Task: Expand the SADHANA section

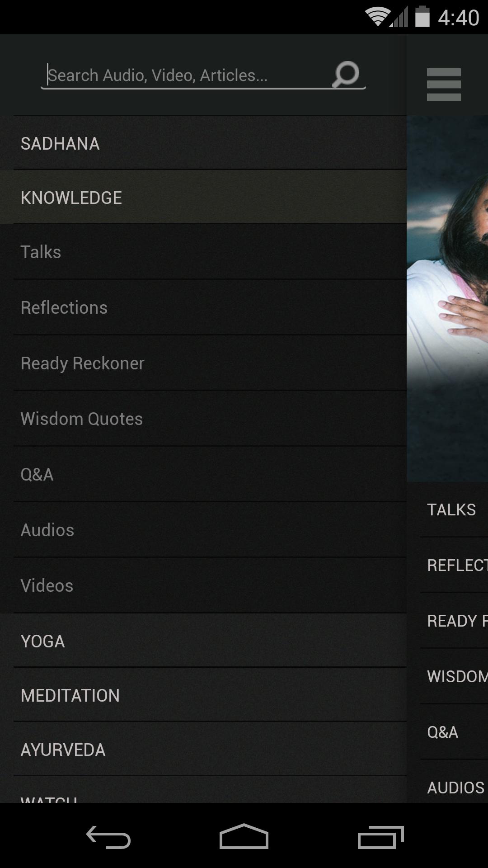Action: [x=203, y=143]
